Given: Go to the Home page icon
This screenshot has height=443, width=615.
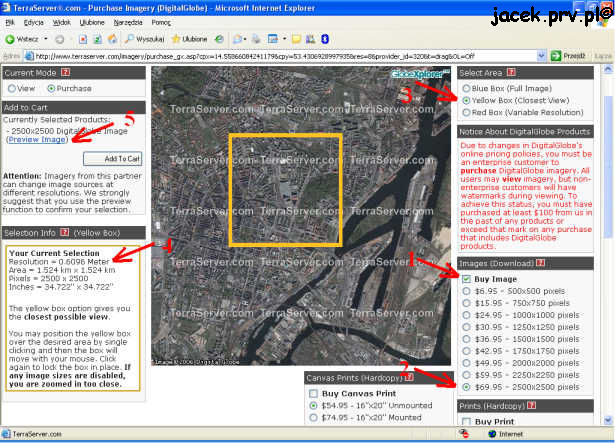Looking at the screenshot, I should point(113,39).
